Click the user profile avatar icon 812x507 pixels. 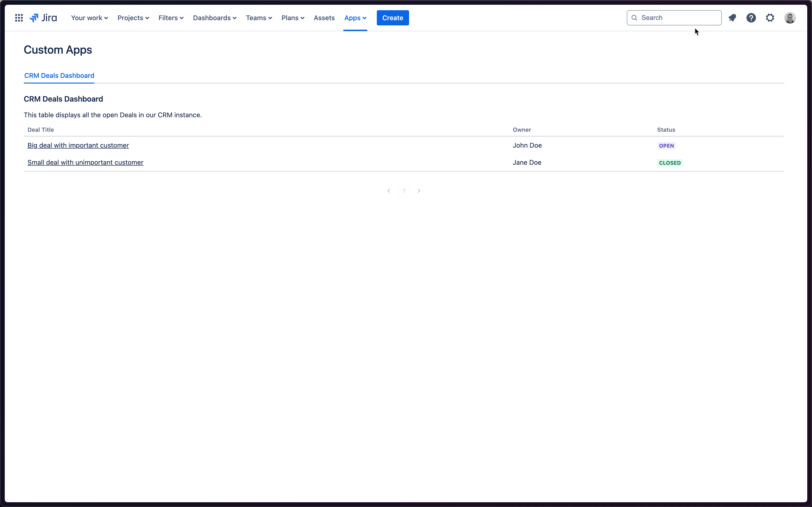(x=790, y=18)
